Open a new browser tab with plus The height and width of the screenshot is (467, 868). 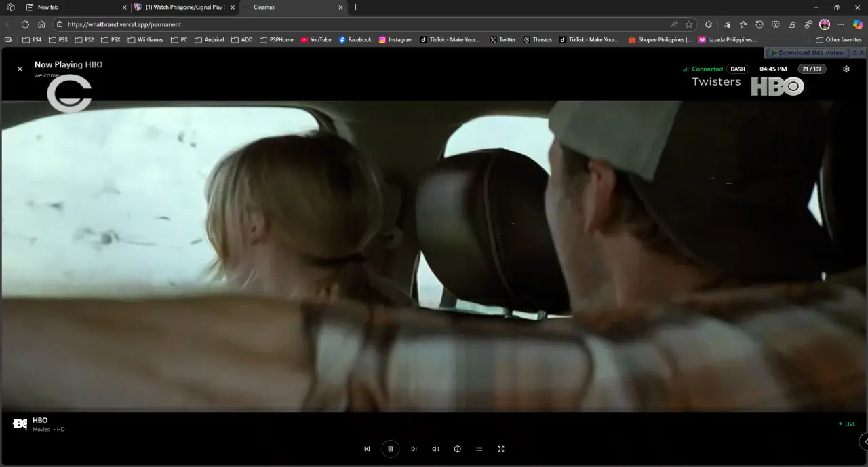click(x=356, y=7)
